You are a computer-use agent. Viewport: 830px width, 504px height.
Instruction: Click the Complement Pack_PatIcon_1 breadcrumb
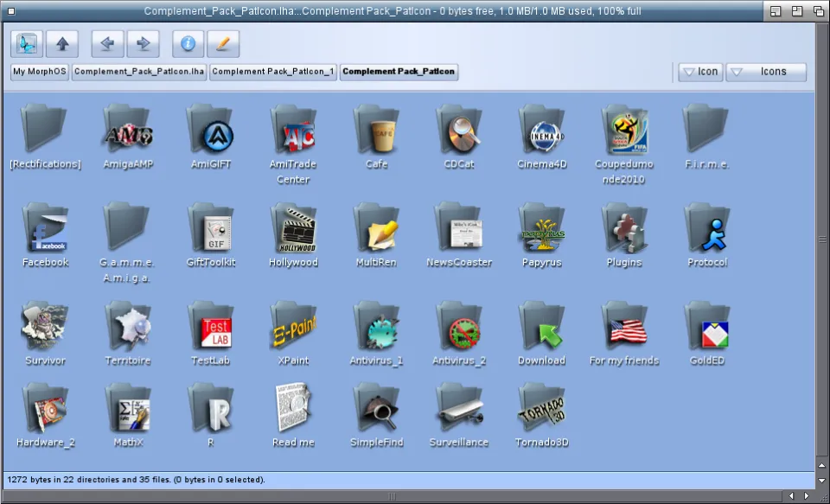tap(272, 72)
